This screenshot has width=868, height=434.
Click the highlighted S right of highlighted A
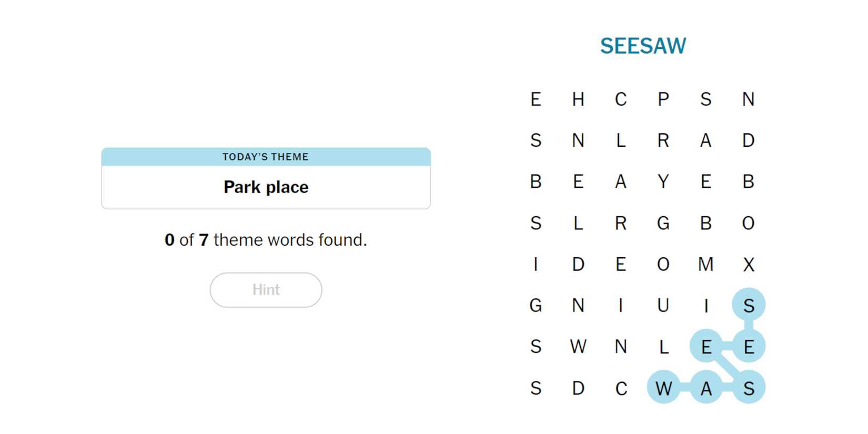tap(748, 388)
